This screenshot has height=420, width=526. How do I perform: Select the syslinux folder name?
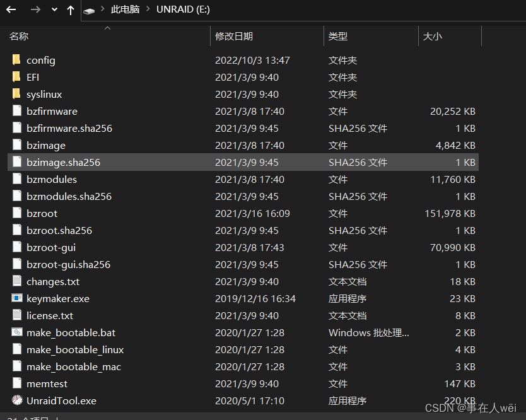(x=44, y=95)
